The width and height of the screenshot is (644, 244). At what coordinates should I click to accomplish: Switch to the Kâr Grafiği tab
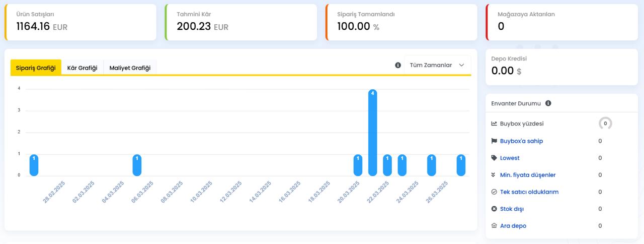(82, 68)
